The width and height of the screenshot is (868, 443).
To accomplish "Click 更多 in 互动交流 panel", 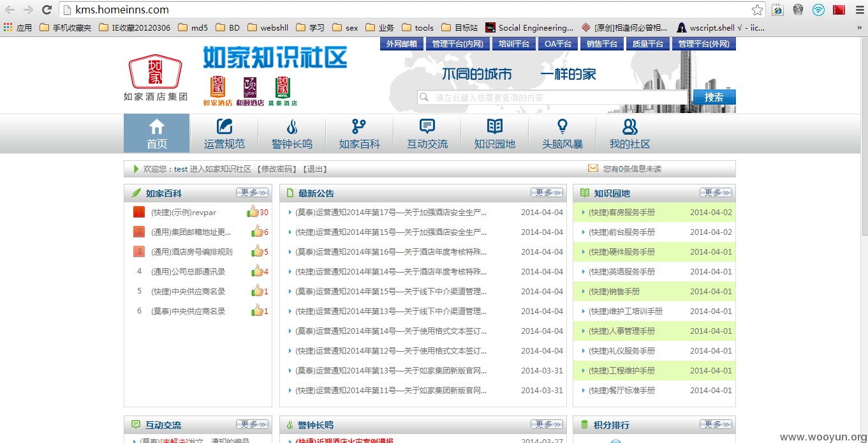I will pos(253,424).
